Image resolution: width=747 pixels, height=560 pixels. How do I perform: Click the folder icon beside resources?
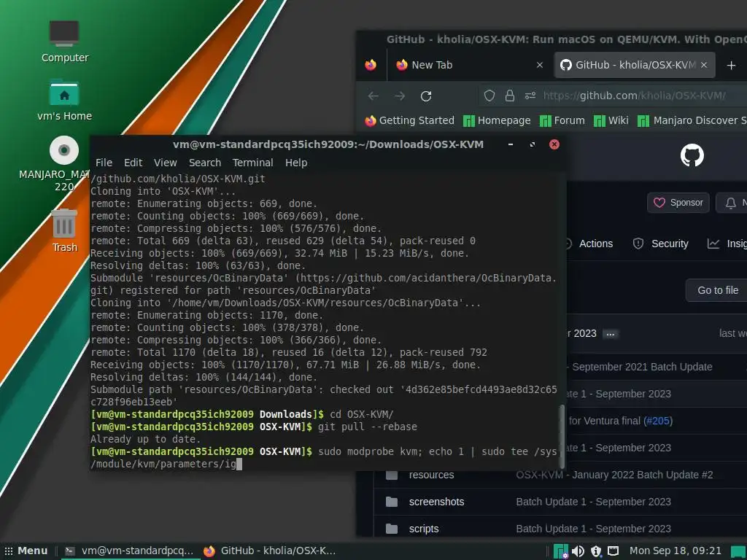pos(392,475)
